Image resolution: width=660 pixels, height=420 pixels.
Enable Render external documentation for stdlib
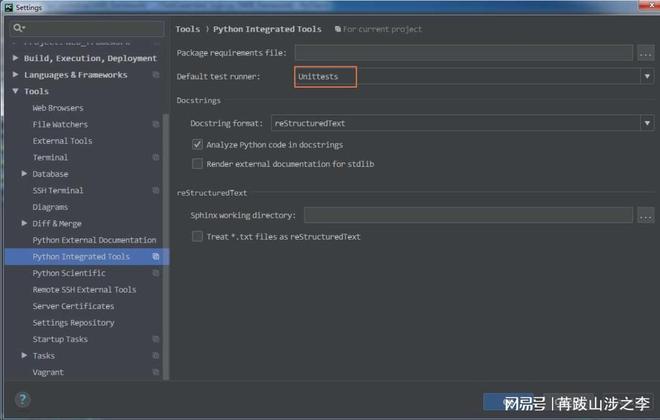coord(197,163)
